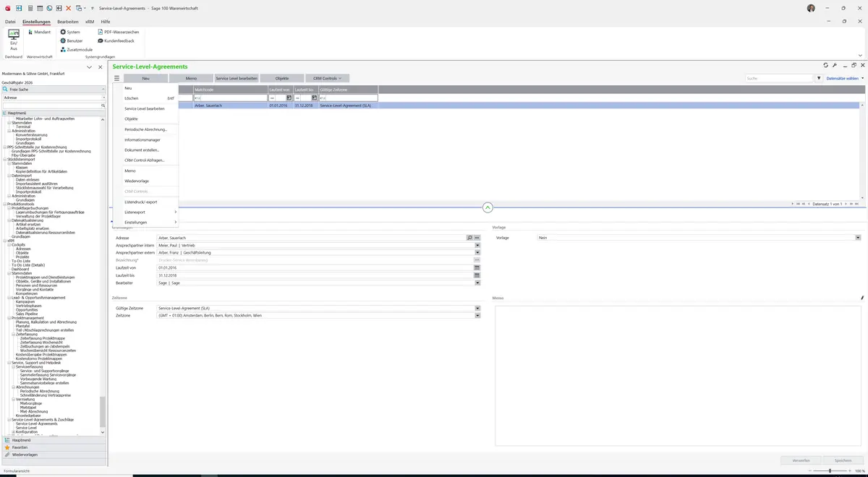Open the Periodische Abrechnung tree item
Screen dimensions: 868x477
point(40,390)
